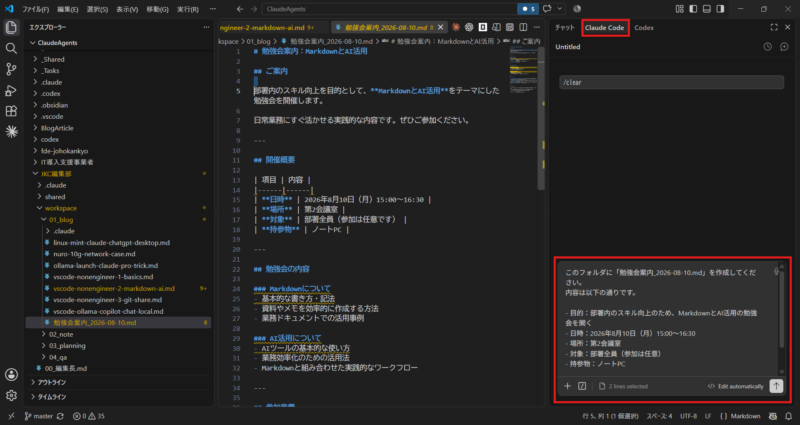Open customize layout icon in title bar
Image resolution: width=800 pixels, height=425 pixels.
point(680,9)
